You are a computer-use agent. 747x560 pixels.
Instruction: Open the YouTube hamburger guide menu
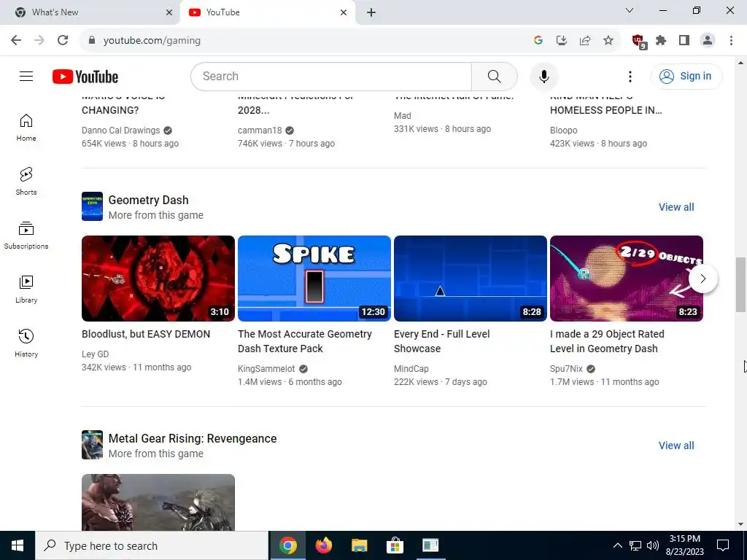[26, 76]
